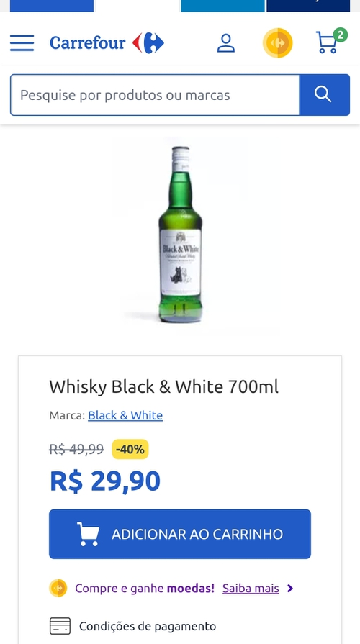Viewport: 360px width, 644px height.
Task: Open the Carrefour coins icon in header
Action: [x=277, y=42]
